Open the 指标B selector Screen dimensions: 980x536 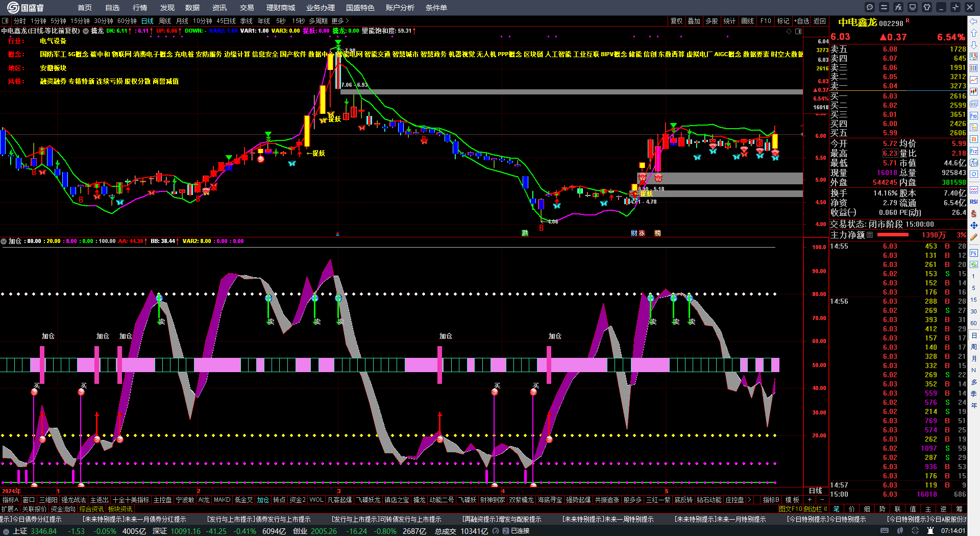click(771, 500)
